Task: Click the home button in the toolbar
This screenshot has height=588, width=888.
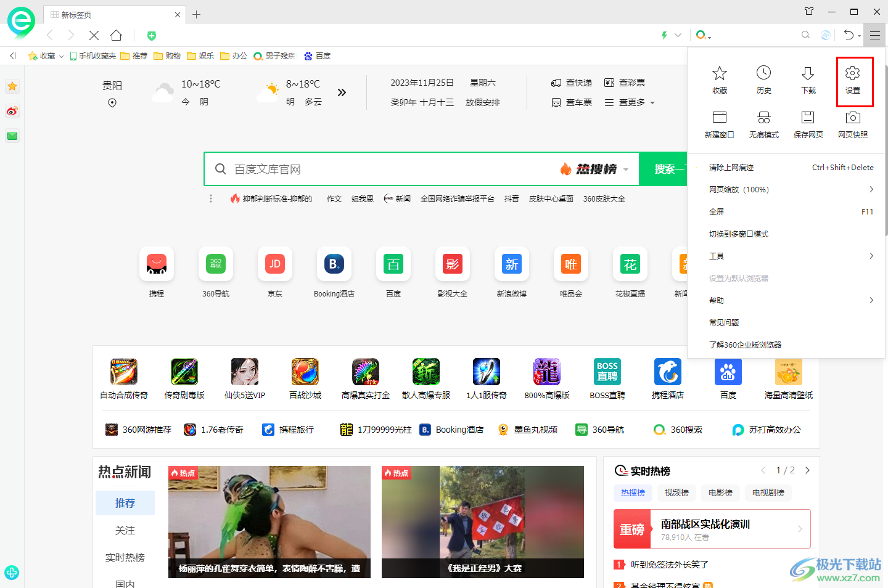Action: coord(117,35)
